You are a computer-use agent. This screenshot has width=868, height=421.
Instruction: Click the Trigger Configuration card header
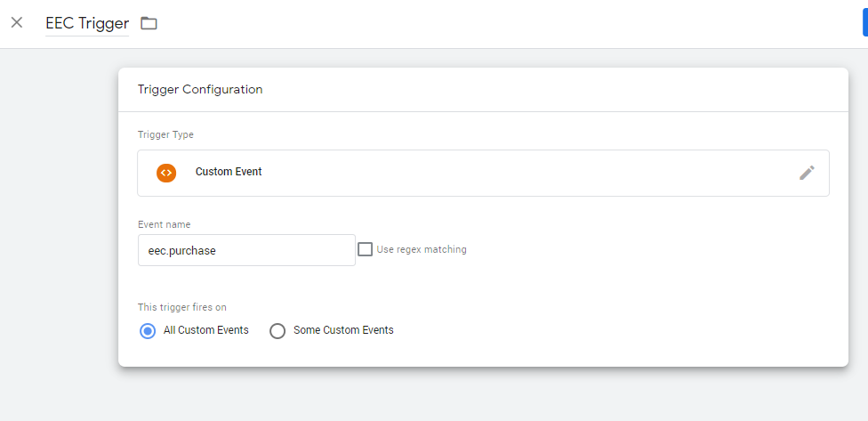pyautogui.click(x=200, y=90)
